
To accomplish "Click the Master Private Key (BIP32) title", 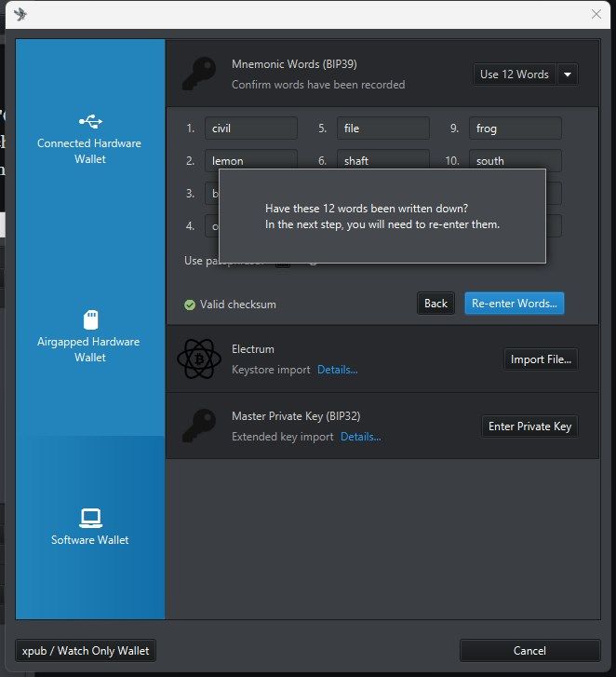I will coord(296,415).
